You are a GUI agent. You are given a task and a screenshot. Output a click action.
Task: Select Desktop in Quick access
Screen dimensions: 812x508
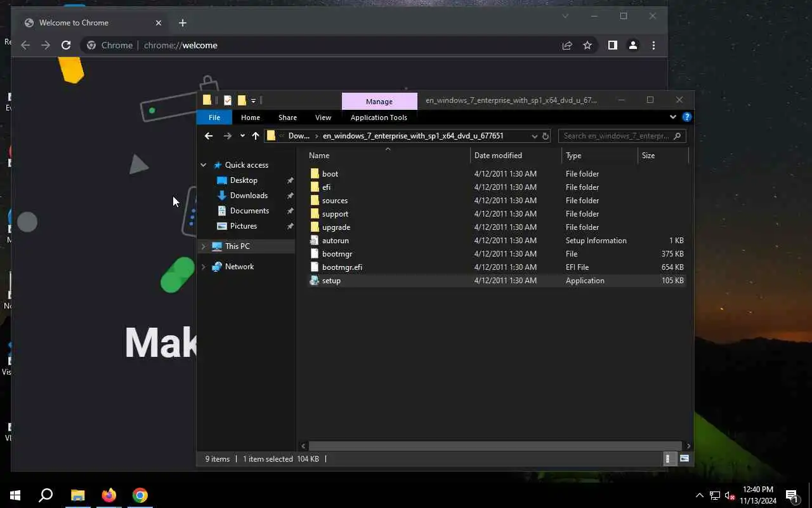tap(244, 180)
